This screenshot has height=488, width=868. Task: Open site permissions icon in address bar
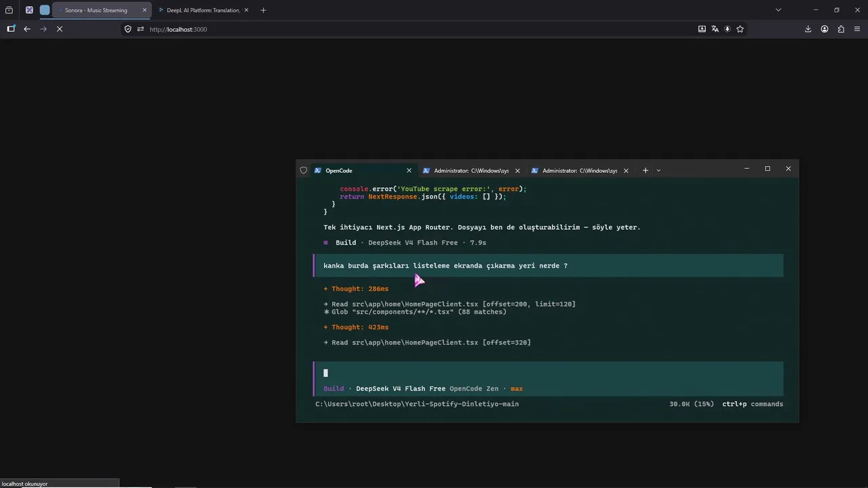click(140, 29)
